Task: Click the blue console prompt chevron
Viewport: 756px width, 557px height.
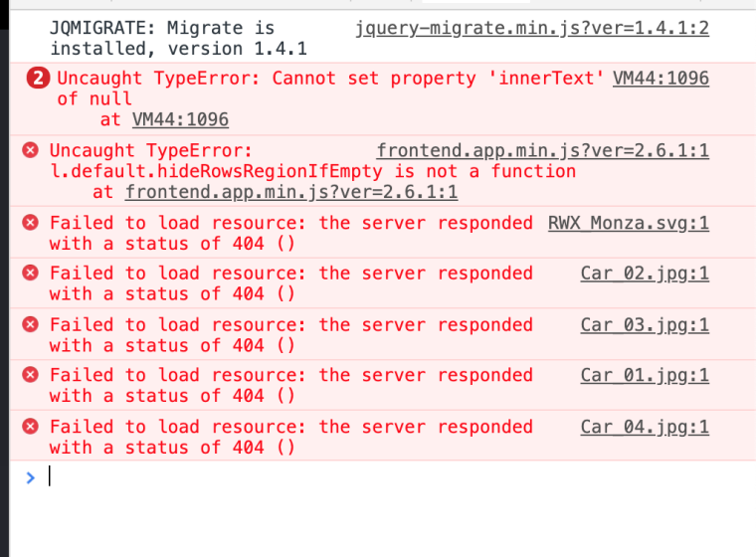Action: (30, 477)
